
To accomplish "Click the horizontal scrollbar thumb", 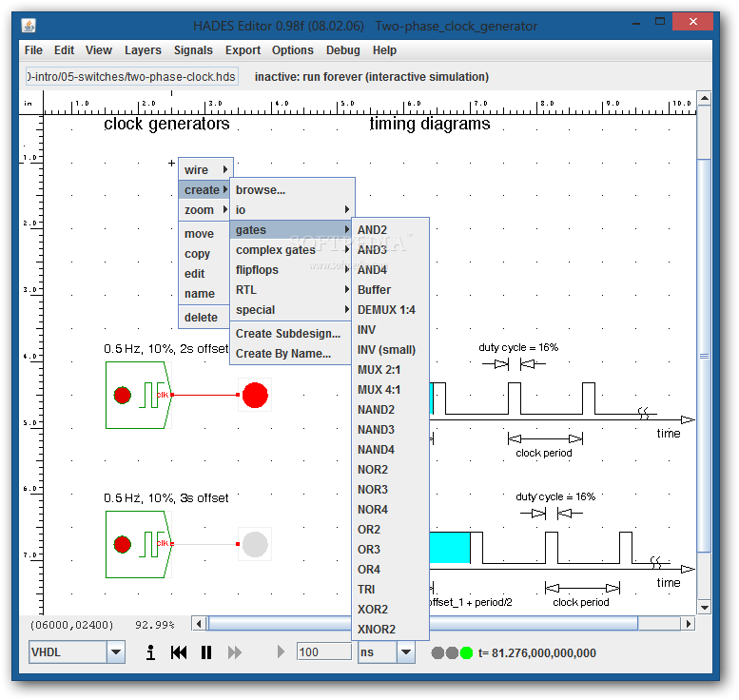I will point(422,624).
